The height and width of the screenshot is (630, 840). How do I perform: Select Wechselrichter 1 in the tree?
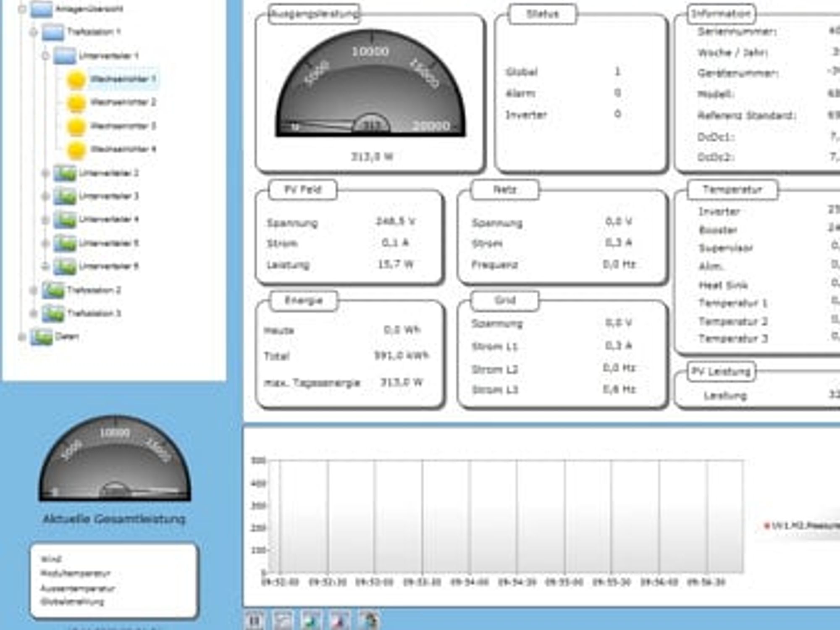pos(123,79)
